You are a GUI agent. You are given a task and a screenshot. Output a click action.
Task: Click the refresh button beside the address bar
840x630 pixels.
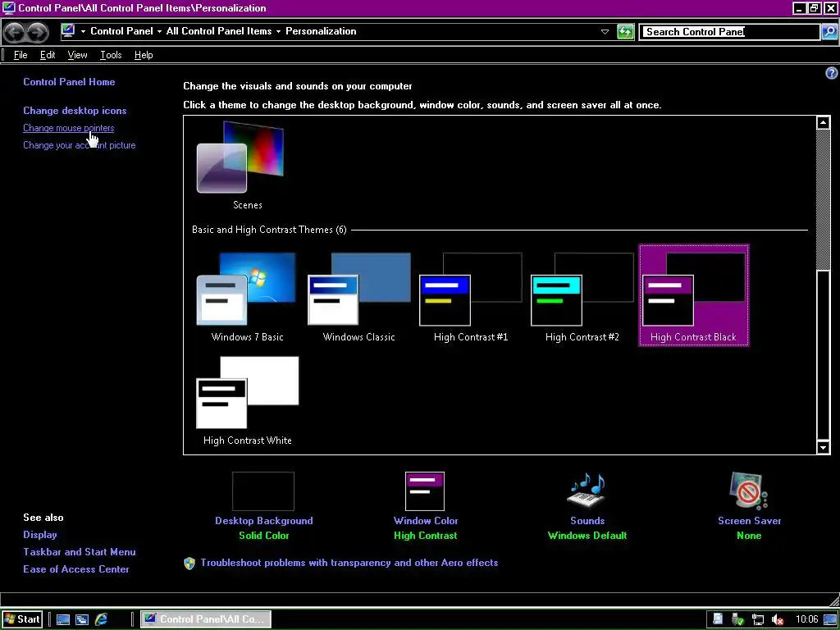click(x=625, y=32)
